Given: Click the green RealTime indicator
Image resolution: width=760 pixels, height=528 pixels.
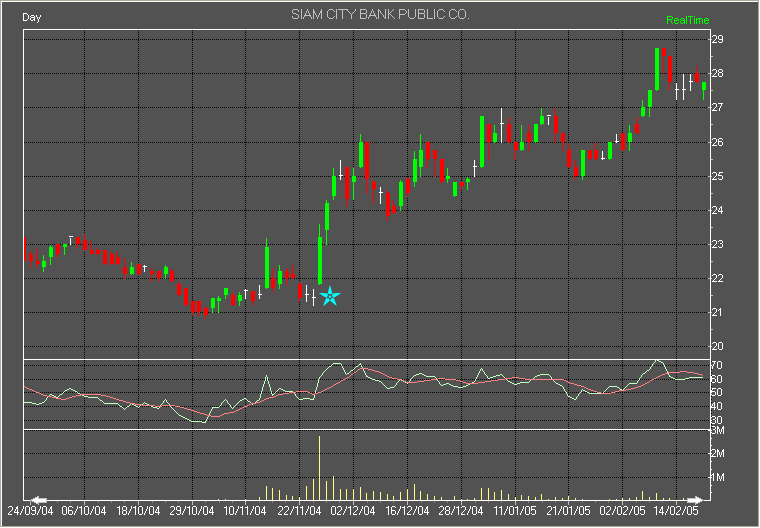Looking at the screenshot, I should pyautogui.click(x=687, y=20).
